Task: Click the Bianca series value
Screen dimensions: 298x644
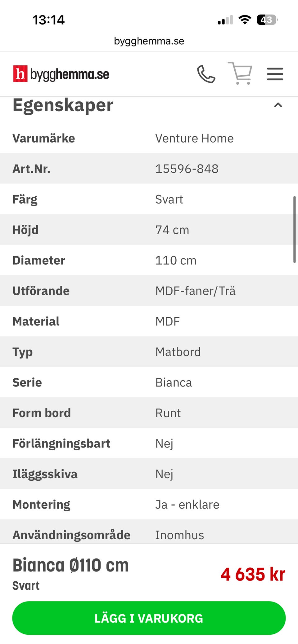Action: click(174, 382)
